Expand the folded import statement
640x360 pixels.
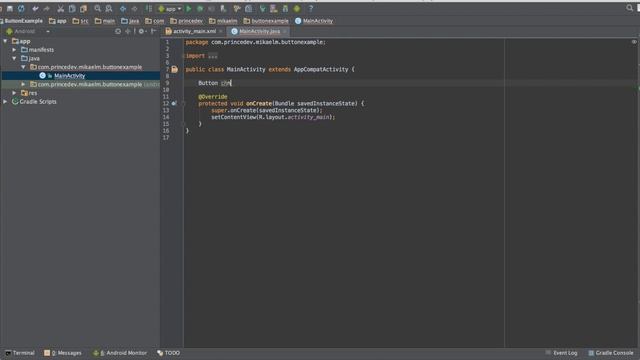213,56
